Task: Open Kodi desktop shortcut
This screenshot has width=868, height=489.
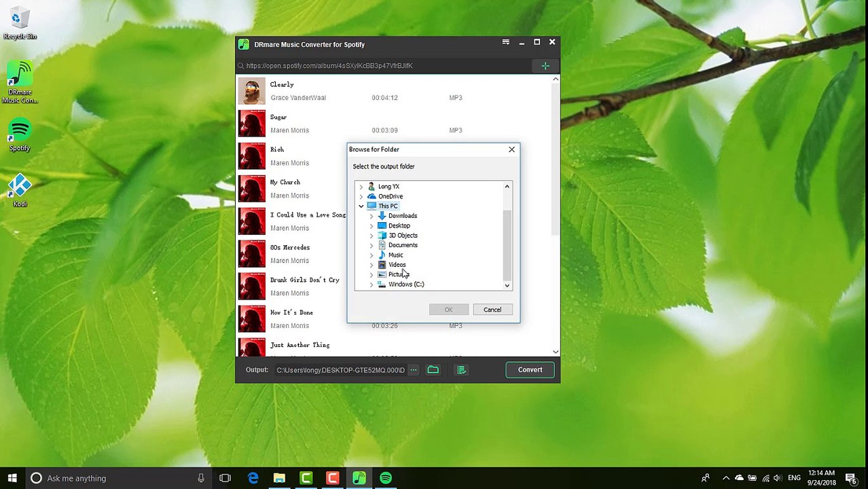Action: [x=20, y=191]
